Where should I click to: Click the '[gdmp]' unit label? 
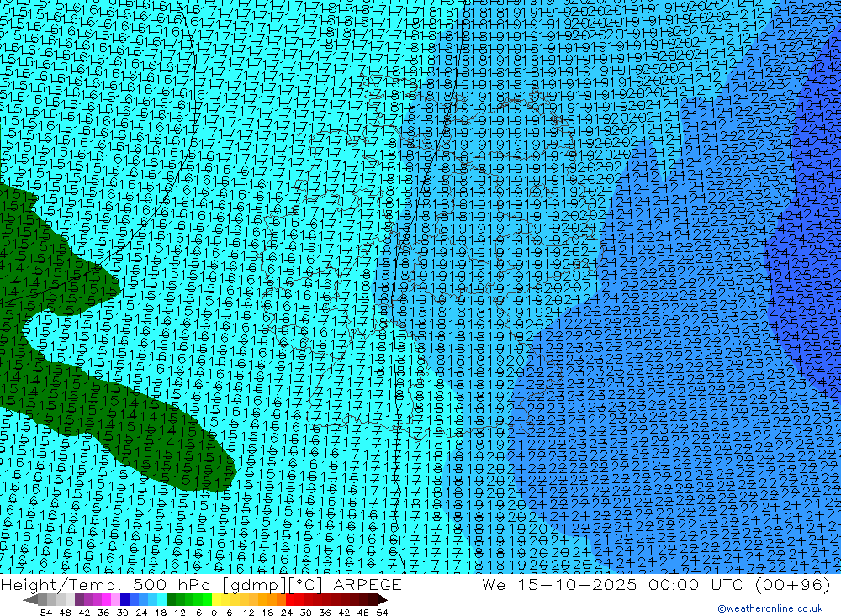click(253, 584)
